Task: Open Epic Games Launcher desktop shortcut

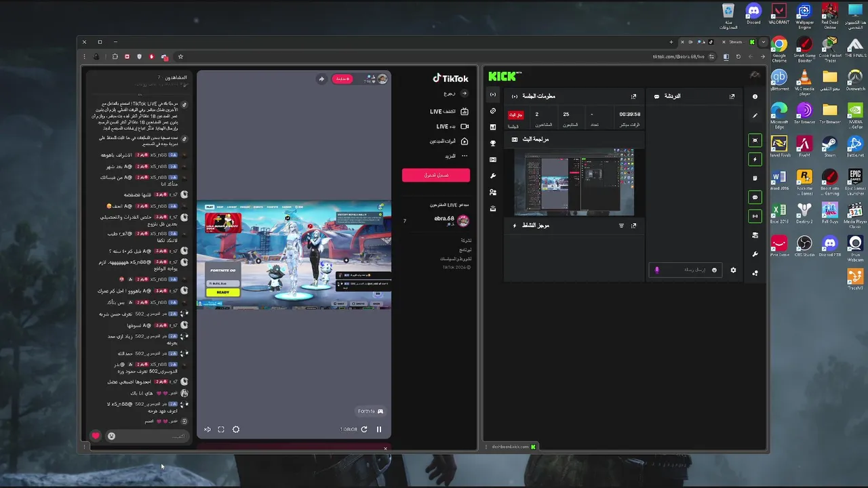Action: pos(855,181)
